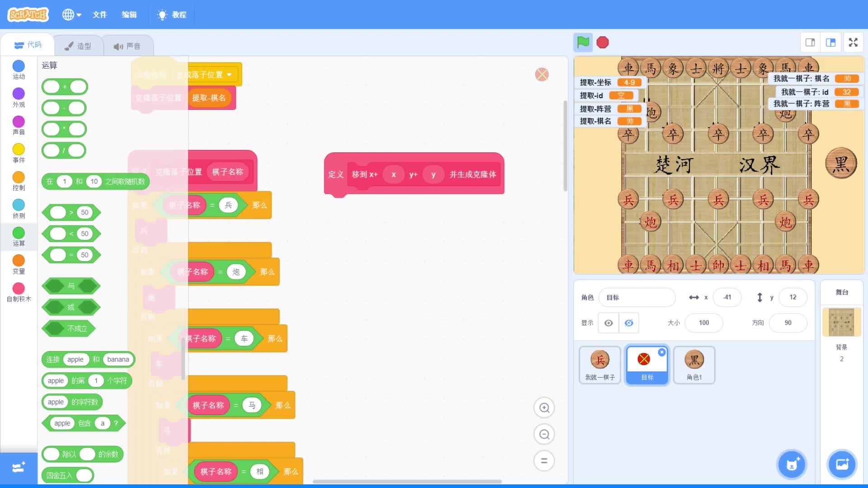Switch to small stage layout
The image size is (868, 488).
point(810,42)
